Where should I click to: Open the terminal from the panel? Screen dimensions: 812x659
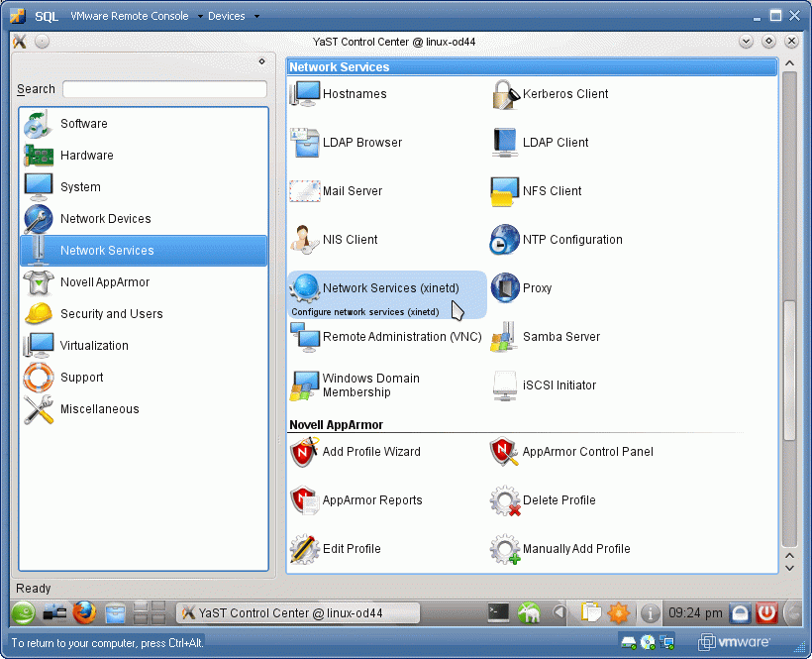[x=498, y=613]
